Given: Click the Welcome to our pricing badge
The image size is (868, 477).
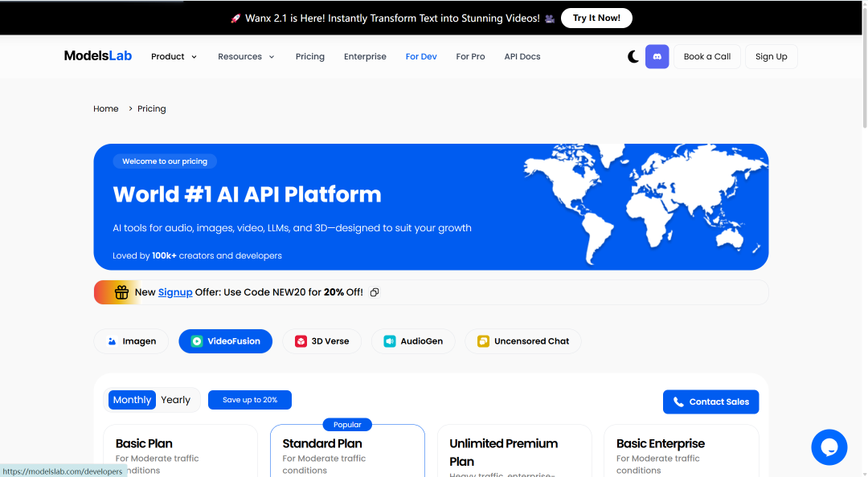Looking at the screenshot, I should pyautogui.click(x=165, y=161).
